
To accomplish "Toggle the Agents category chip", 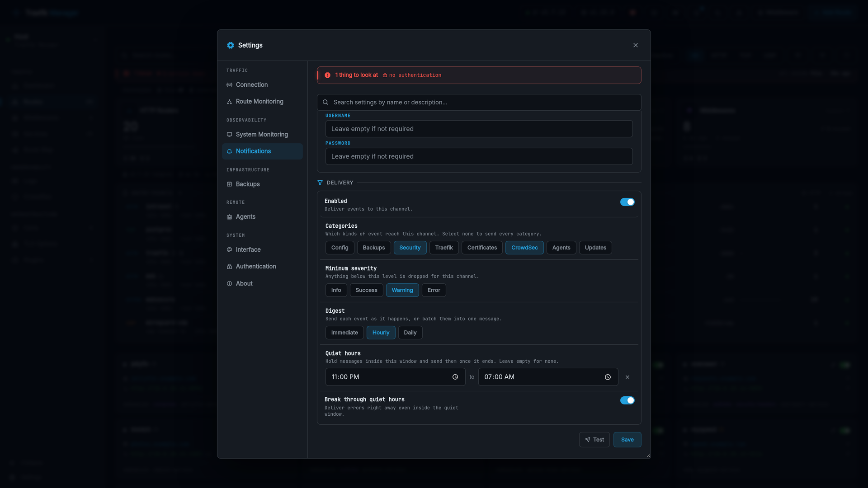I will 561,248.
